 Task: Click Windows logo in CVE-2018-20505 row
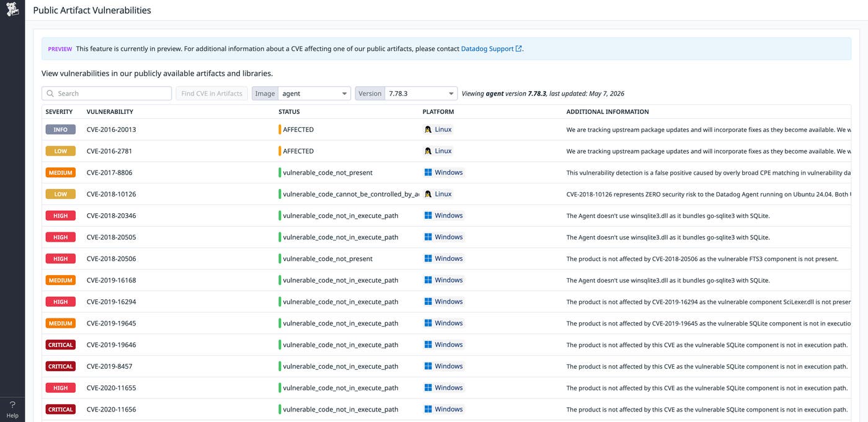coord(428,237)
